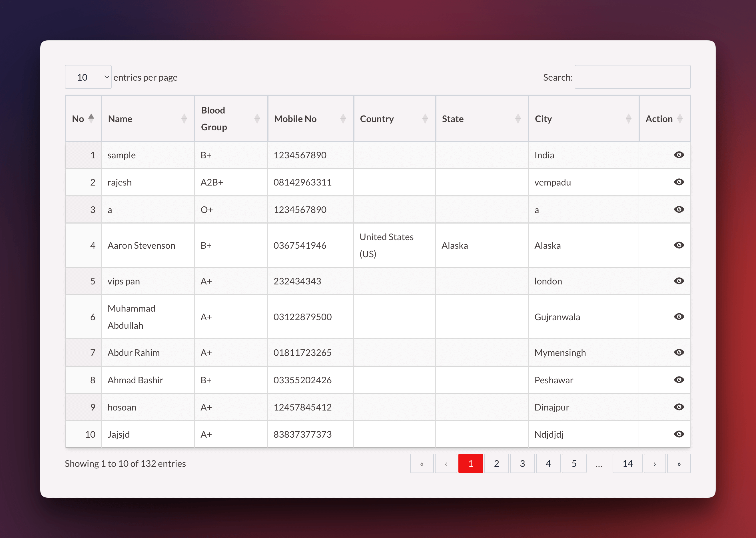Image resolution: width=756 pixels, height=538 pixels.
Task: Open the eye icon for Aaron Stevenson
Action: point(679,245)
